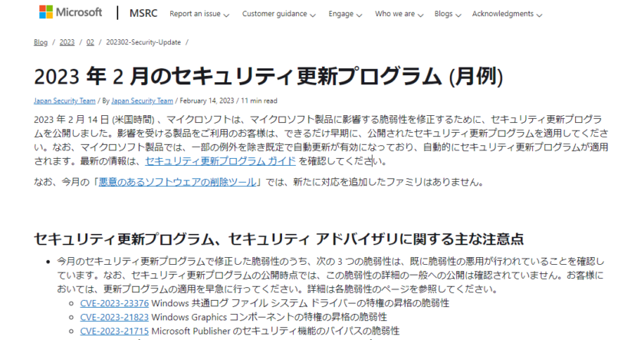Screen dimensions: 644x340
Task: Expand the chevron beside Who we are
Action: [x=421, y=15]
